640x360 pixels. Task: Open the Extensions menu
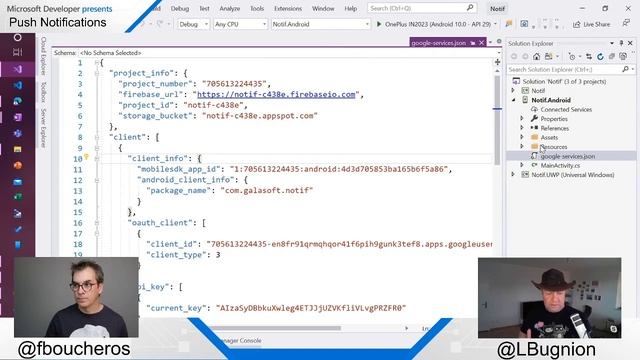(x=288, y=8)
